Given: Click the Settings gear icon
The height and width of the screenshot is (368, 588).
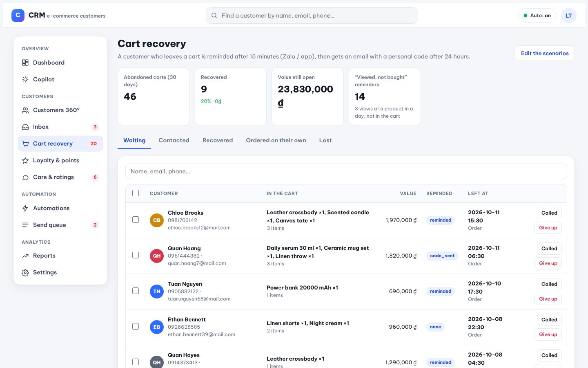Looking at the screenshot, I should 25,272.
